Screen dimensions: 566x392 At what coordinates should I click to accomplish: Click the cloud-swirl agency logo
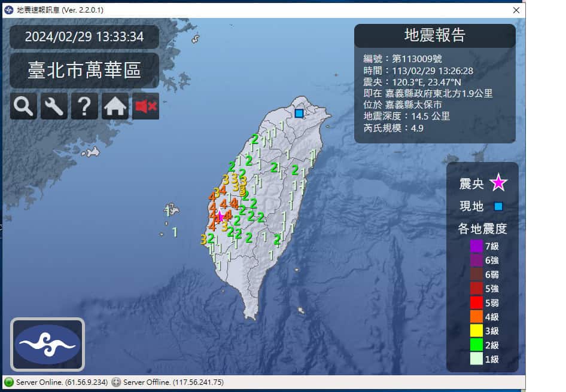point(48,344)
